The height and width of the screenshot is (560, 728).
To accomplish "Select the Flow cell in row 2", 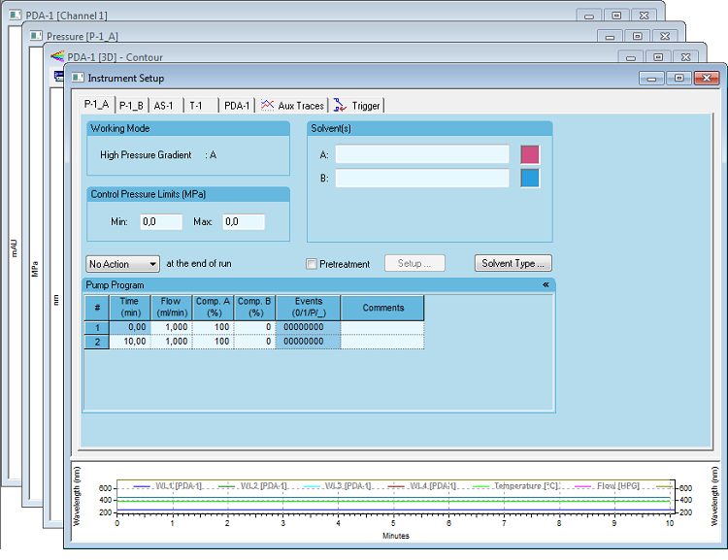I will (171, 342).
